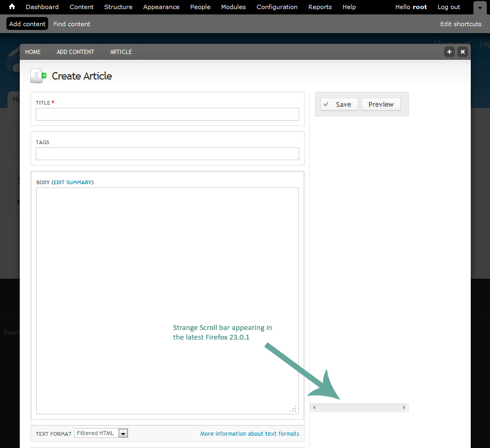The image size is (490, 448).
Task: Open the Modules menu in the admin toolbar
Action: (233, 7)
